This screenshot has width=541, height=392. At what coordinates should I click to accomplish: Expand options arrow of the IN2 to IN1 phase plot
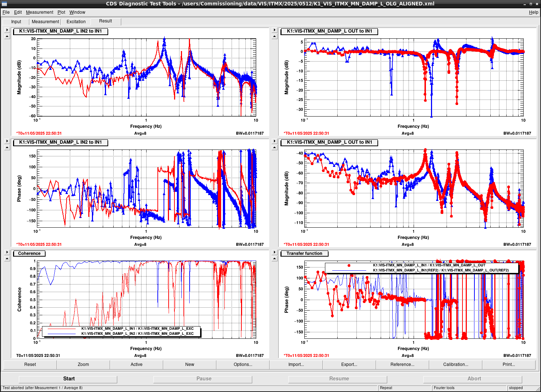7,141
